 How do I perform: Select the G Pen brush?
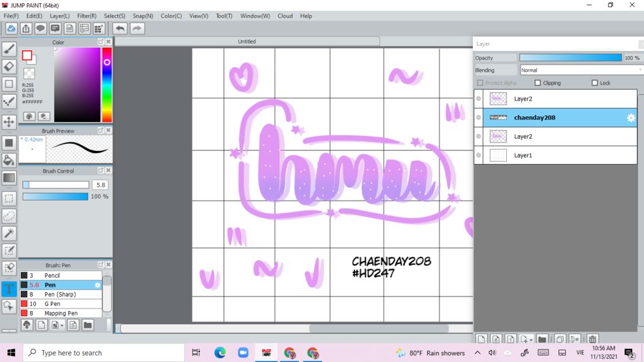coord(61,304)
